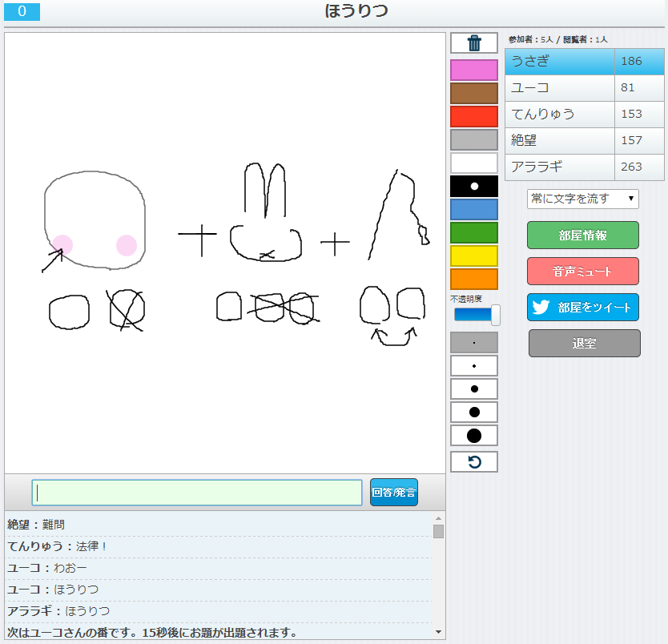Click the chat log scrollbar thumb
Viewport: 668px width, 644px height.
[438, 531]
